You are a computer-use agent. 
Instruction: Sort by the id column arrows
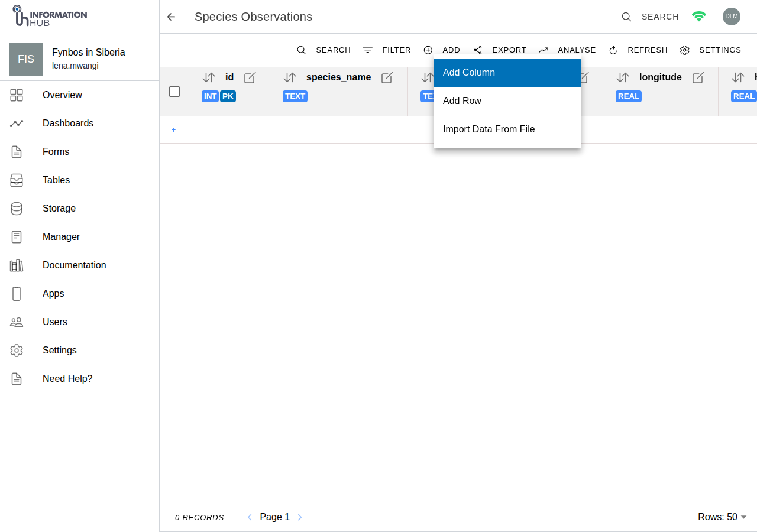click(x=209, y=77)
